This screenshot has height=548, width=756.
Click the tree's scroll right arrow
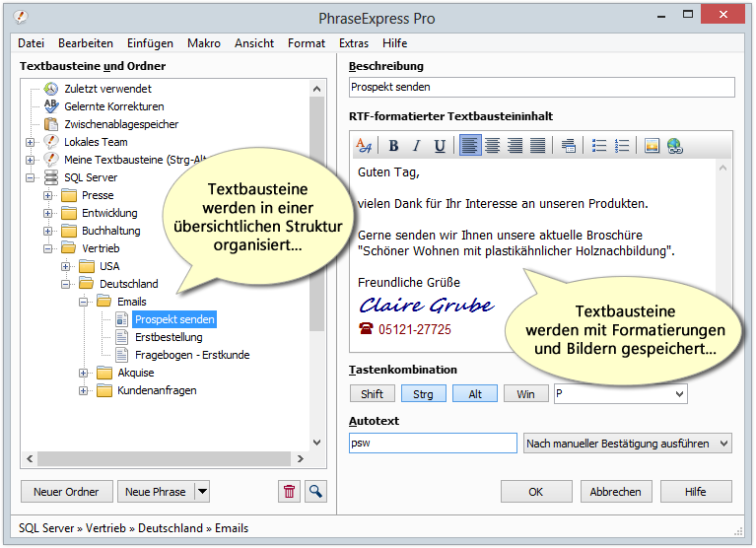click(300, 458)
